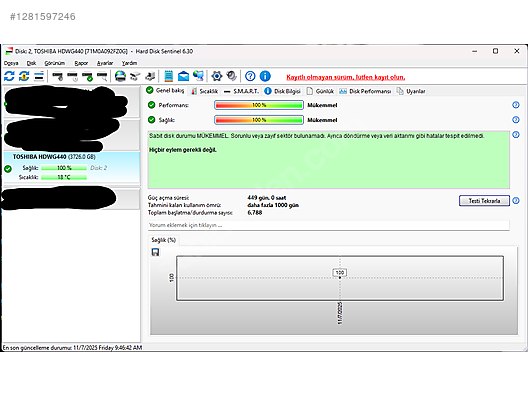
Task: Open help via question mark toolbar icon
Action: point(250,76)
